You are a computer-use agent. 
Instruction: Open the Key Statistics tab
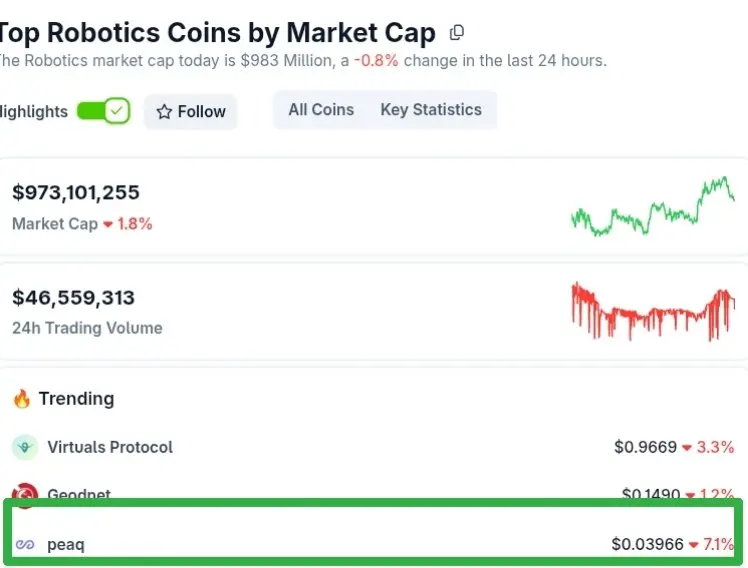431,110
